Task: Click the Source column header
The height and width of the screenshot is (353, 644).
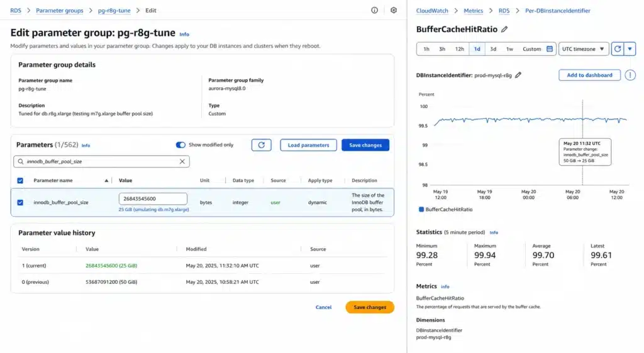Action: (278, 180)
